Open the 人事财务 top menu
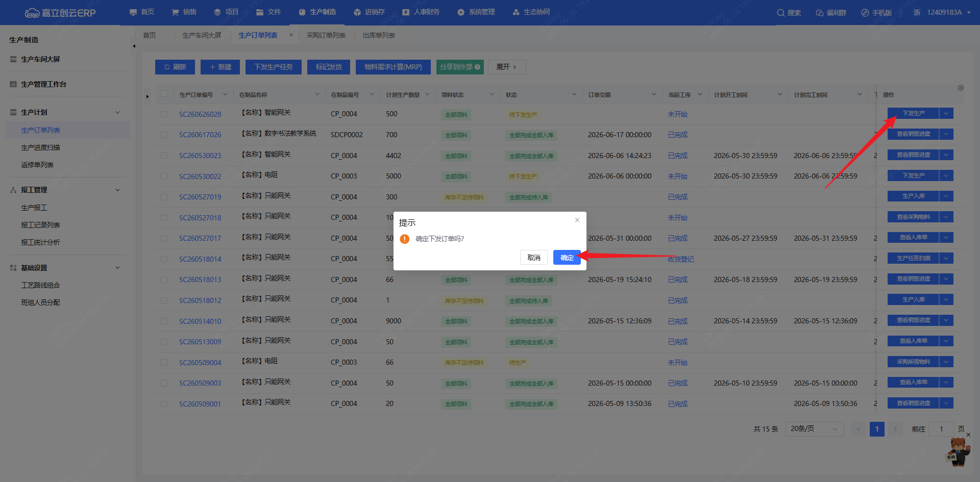Viewport: 980px width, 482px height. pyautogui.click(x=421, y=12)
